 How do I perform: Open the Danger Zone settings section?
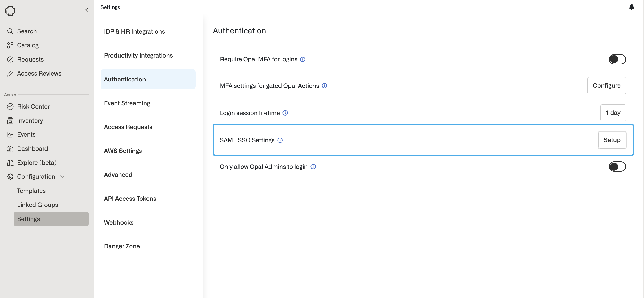tap(122, 246)
